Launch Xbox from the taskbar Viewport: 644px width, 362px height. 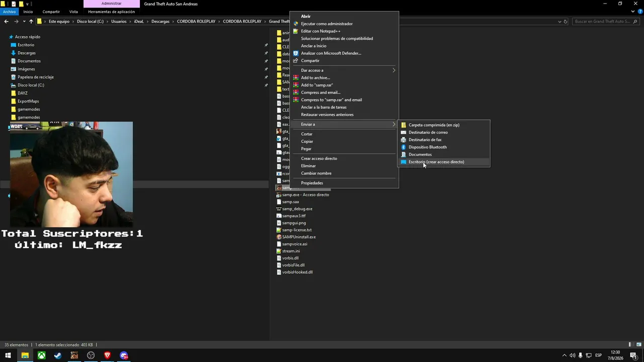tap(41, 355)
